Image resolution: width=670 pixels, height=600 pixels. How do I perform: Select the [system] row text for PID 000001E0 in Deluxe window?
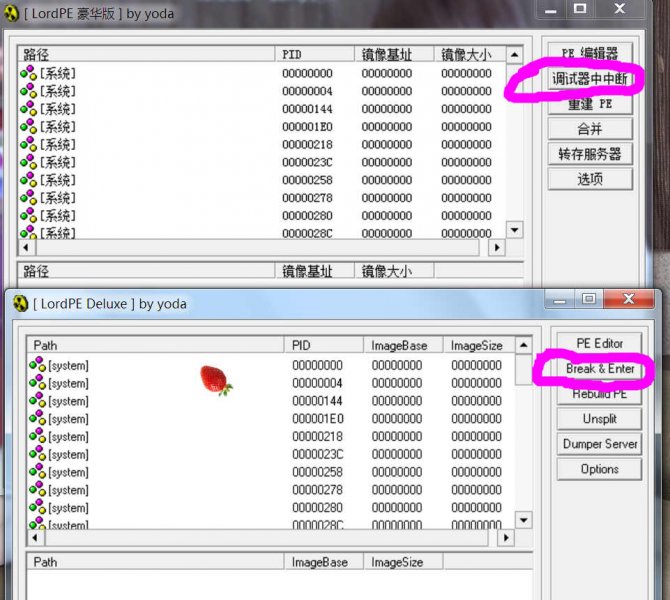pos(68,419)
